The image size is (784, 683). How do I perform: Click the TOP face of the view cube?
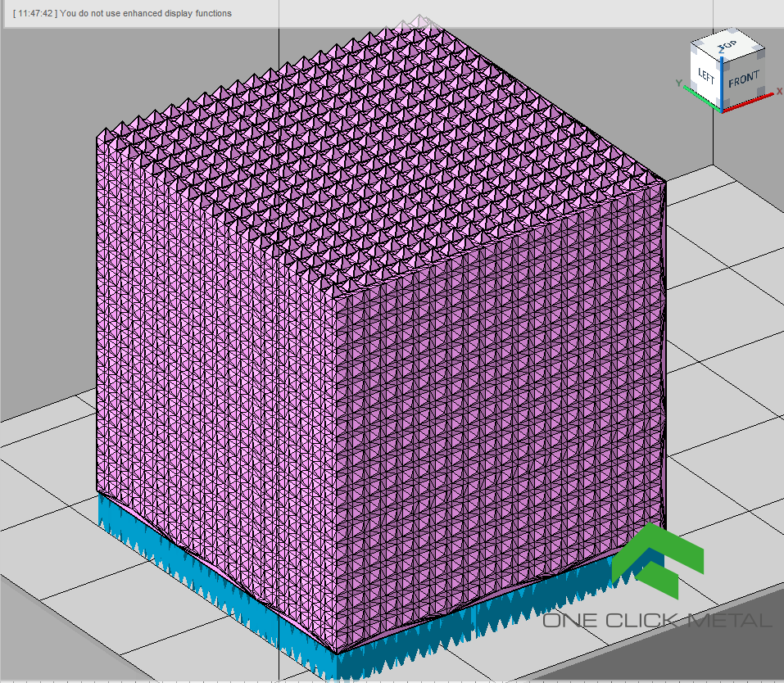pyautogui.click(x=729, y=43)
